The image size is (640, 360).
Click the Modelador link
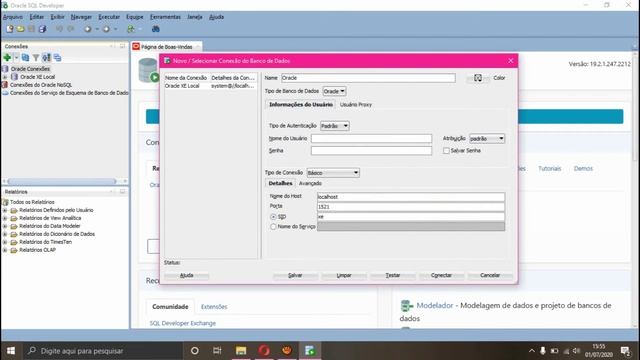(x=435, y=305)
